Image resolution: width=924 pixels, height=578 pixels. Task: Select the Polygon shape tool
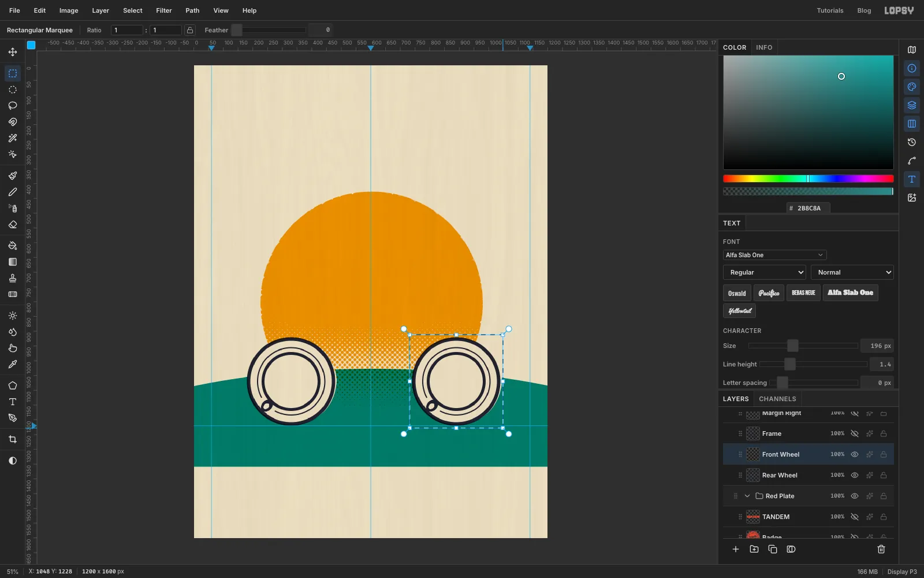coord(13,386)
